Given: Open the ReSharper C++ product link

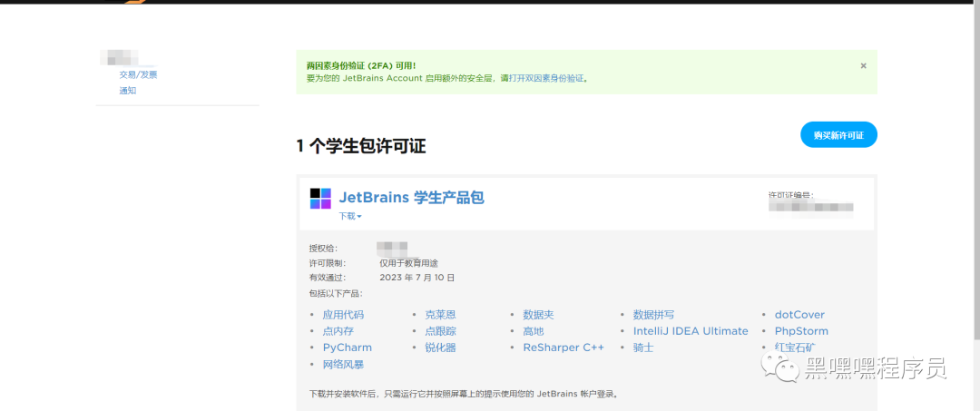Looking at the screenshot, I should click(x=563, y=347).
